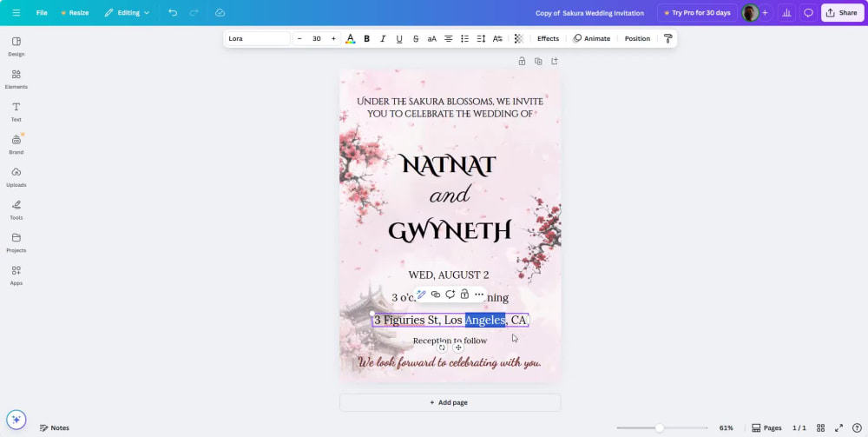Increase font size with plus button

[333, 38]
